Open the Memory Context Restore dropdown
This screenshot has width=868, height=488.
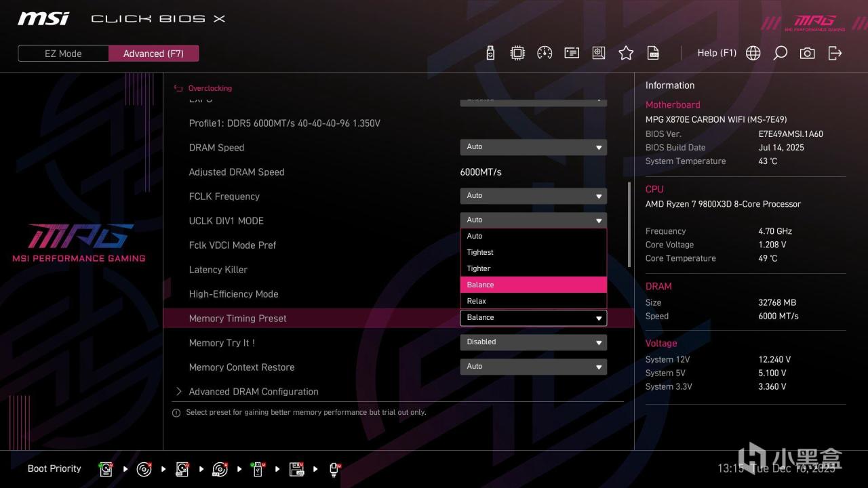point(533,367)
